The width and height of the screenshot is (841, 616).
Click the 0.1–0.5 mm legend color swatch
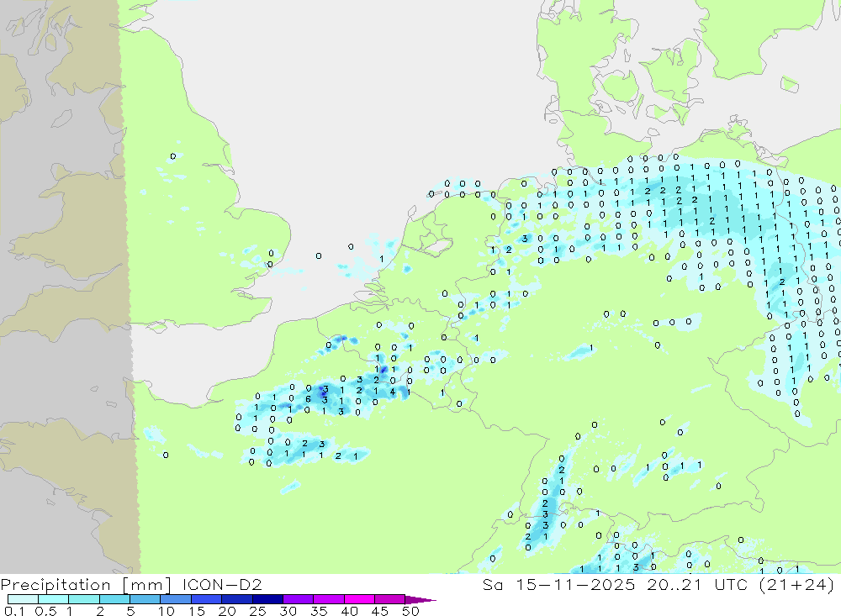23,599
